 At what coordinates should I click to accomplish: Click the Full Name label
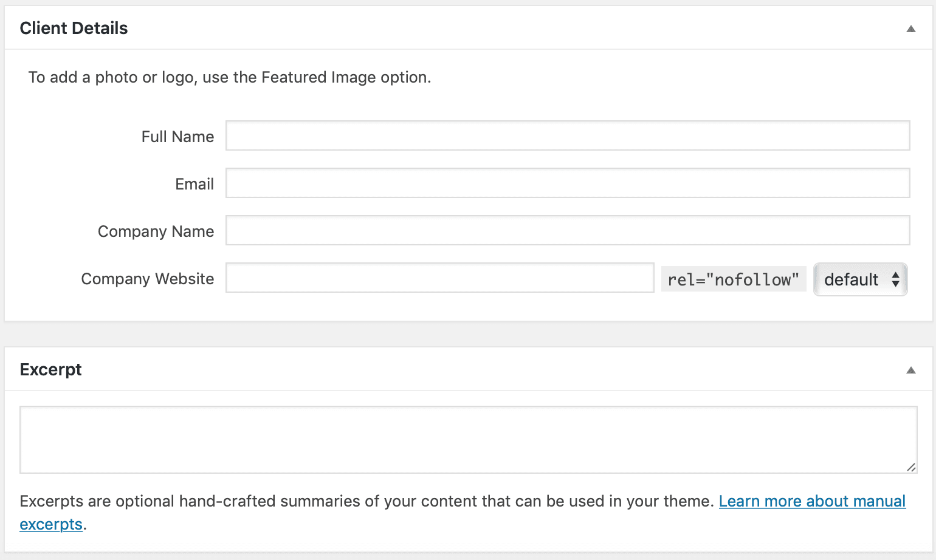(x=177, y=137)
